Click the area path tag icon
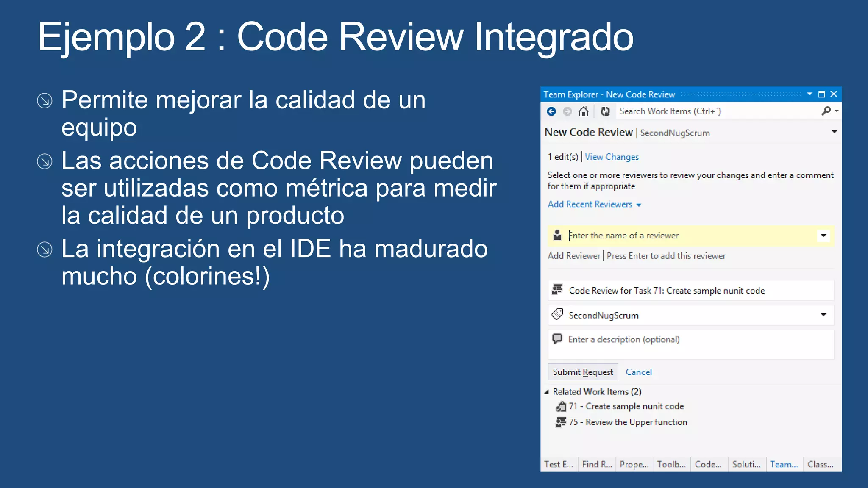This screenshot has width=868, height=488. click(557, 315)
